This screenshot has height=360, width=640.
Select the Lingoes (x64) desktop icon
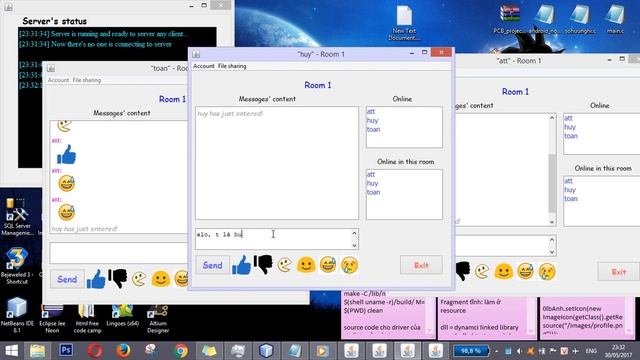click(122, 316)
